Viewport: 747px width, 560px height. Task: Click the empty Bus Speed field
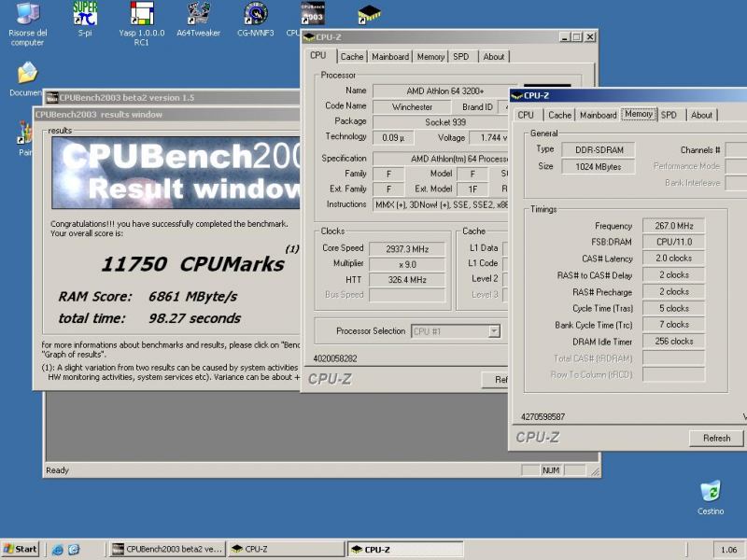click(x=407, y=295)
